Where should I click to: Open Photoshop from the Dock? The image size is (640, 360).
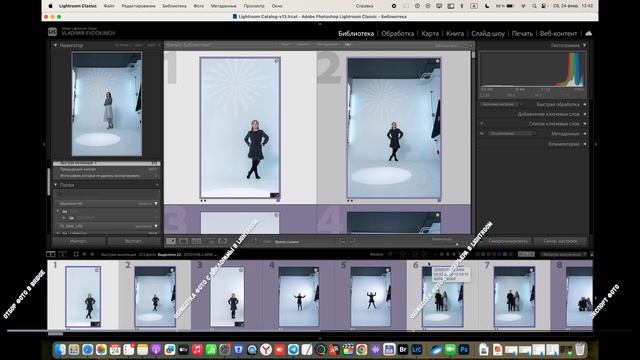pyautogui.click(x=464, y=350)
